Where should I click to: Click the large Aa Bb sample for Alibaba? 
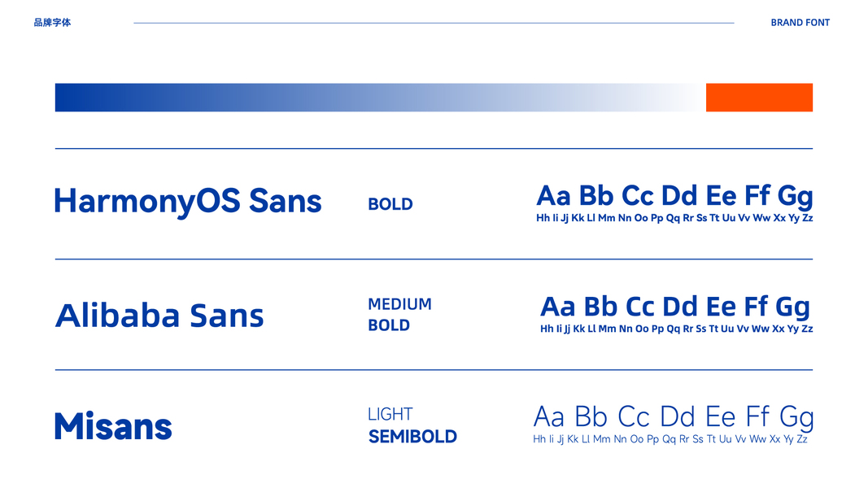coord(675,307)
